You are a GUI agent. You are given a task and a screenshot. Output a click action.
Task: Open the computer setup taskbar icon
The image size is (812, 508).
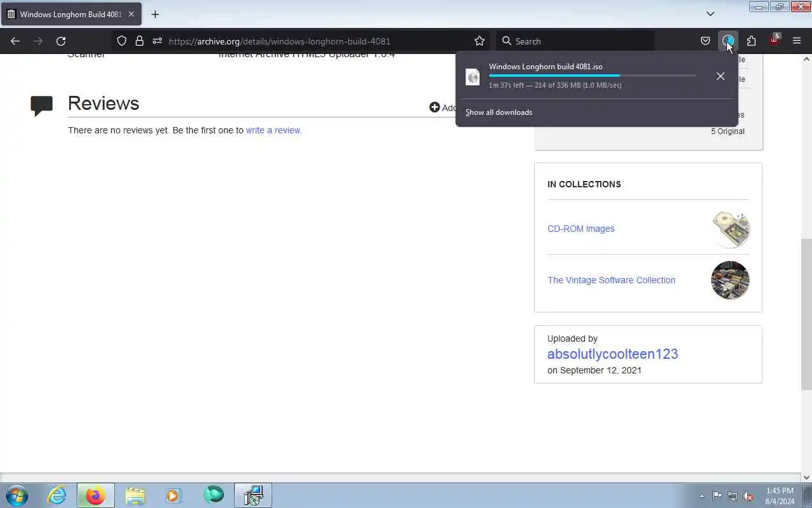pos(253,495)
